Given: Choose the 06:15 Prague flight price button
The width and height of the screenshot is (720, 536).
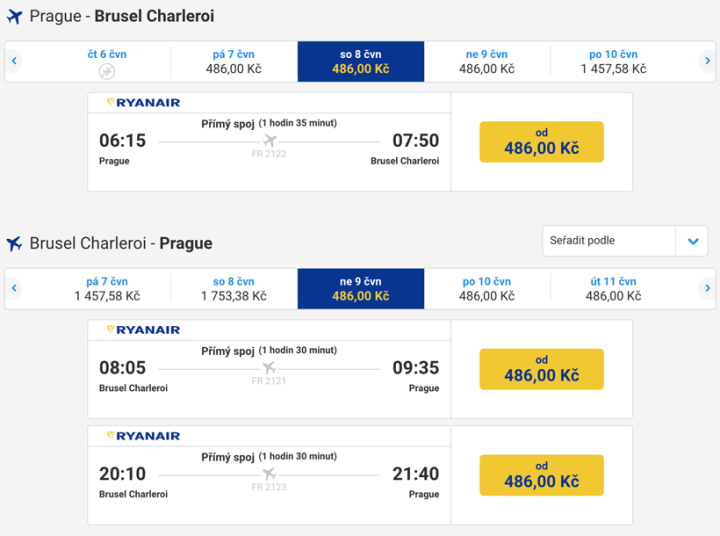Looking at the screenshot, I should point(541,142).
